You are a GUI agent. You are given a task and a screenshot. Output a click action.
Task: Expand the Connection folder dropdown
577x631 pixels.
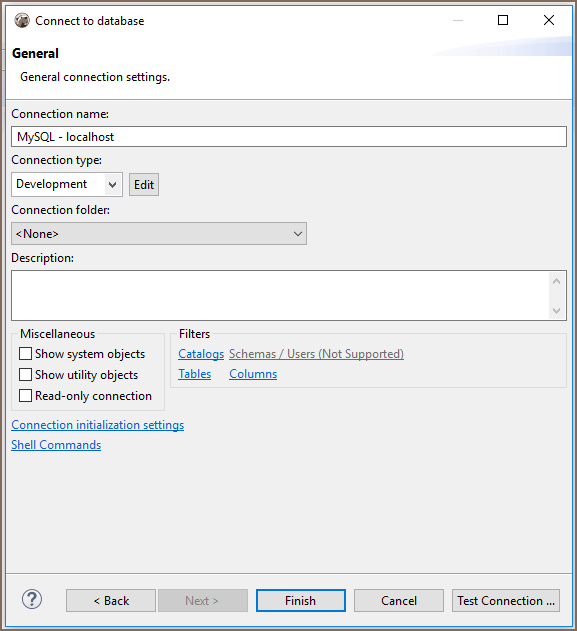(159, 233)
